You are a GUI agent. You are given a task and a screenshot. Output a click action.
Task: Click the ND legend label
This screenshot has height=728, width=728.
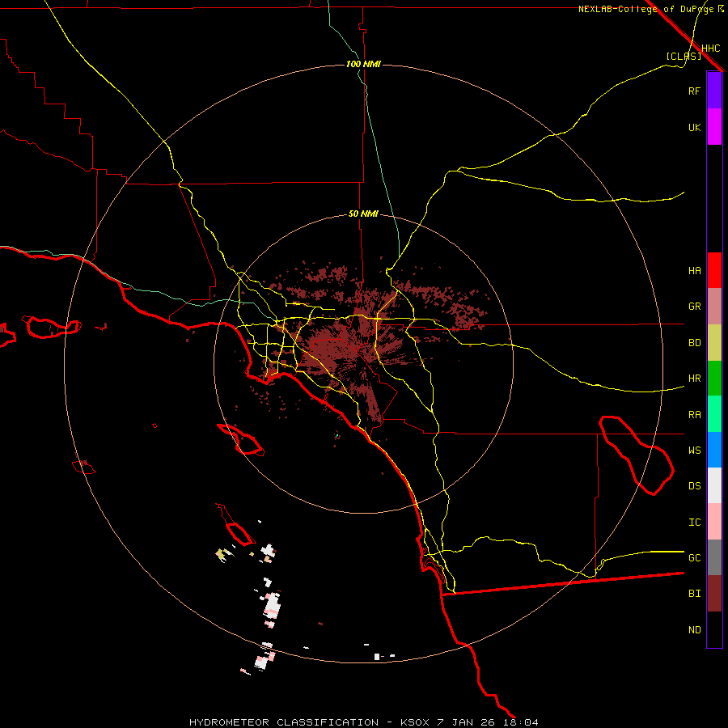coord(694,629)
